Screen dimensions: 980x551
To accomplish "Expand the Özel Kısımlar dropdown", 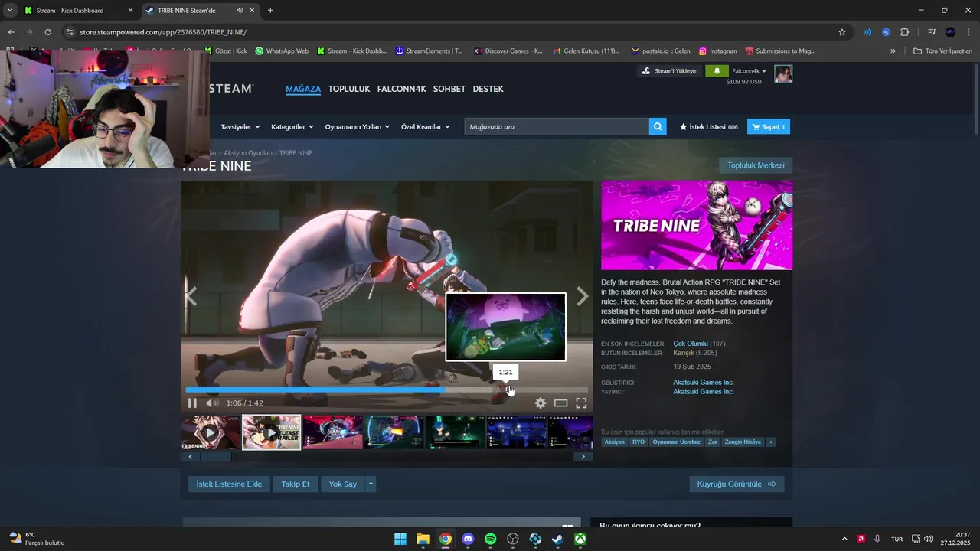I will 426,126.
